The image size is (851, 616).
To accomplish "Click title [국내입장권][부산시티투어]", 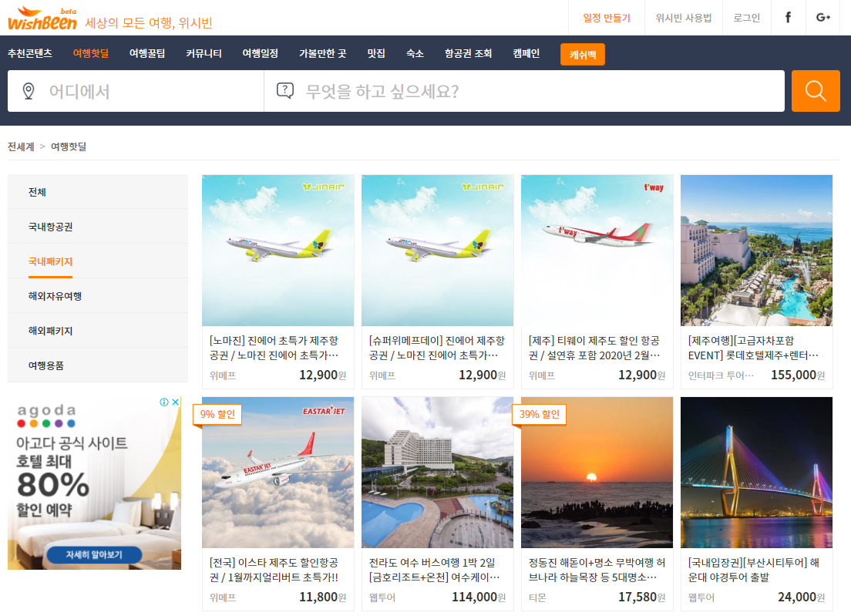I will point(754,569).
